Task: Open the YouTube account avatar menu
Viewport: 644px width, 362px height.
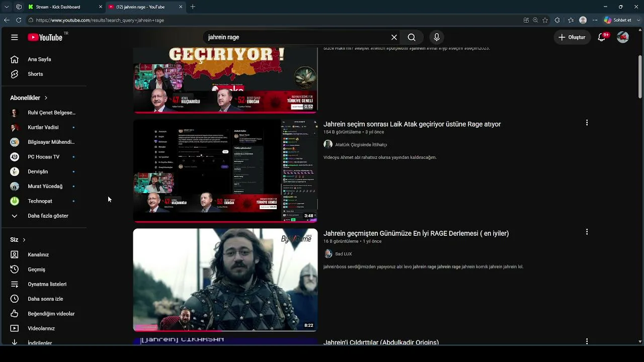Action: (x=623, y=37)
